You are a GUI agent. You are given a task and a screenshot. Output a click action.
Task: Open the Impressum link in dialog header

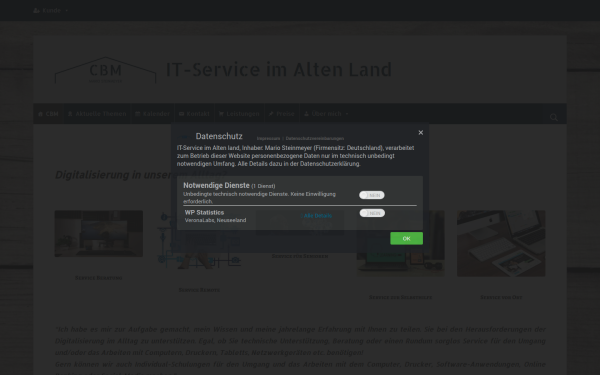268,139
